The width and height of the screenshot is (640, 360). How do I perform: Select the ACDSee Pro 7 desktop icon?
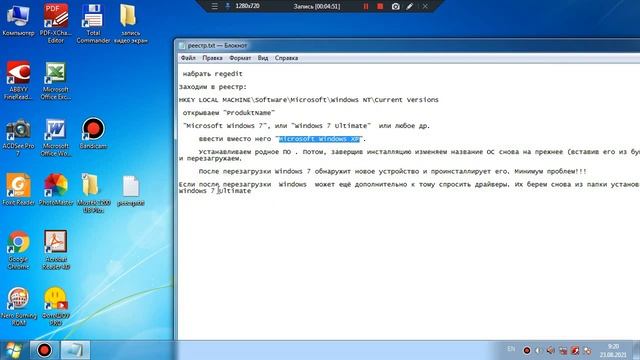click(18, 137)
